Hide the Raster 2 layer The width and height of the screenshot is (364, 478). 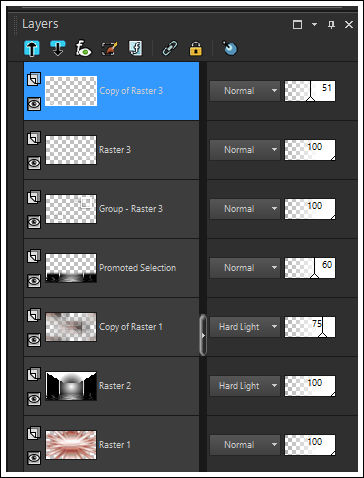click(34, 399)
